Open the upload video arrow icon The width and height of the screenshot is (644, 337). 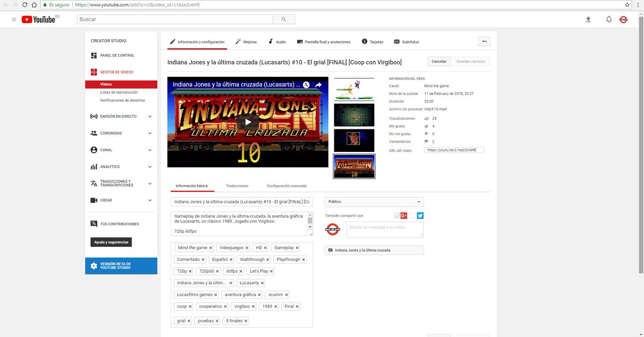pyautogui.click(x=588, y=19)
